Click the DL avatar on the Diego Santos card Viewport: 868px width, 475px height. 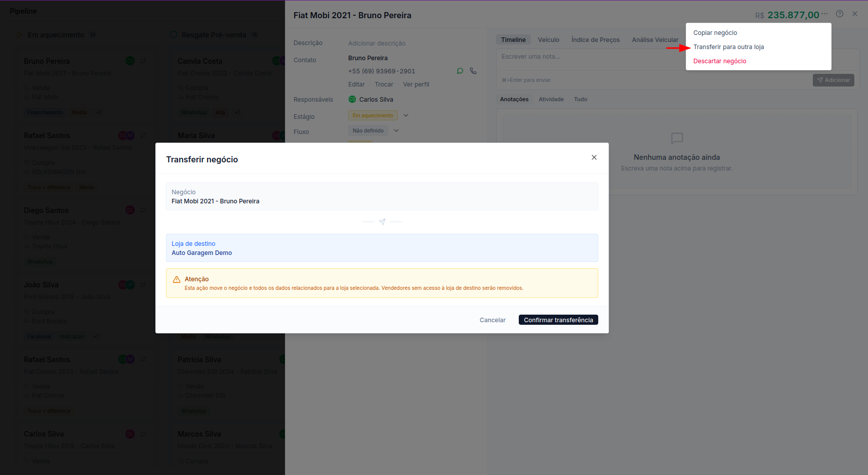(130, 210)
